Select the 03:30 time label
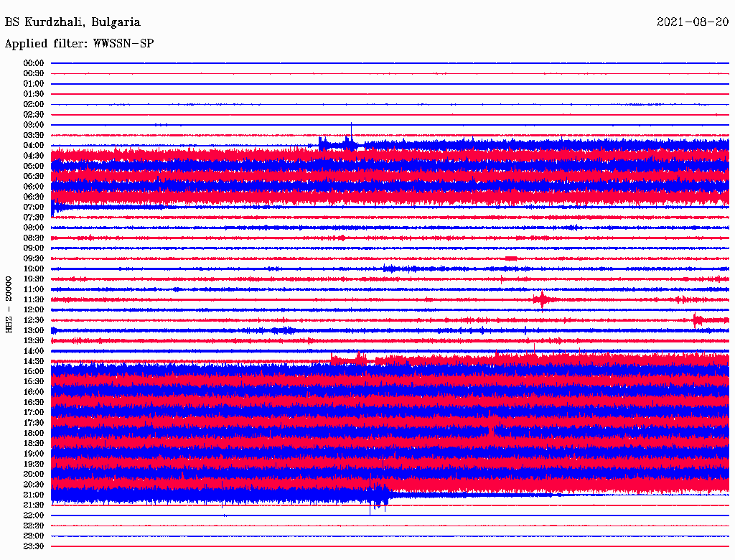The image size is (735, 560). tap(34, 135)
